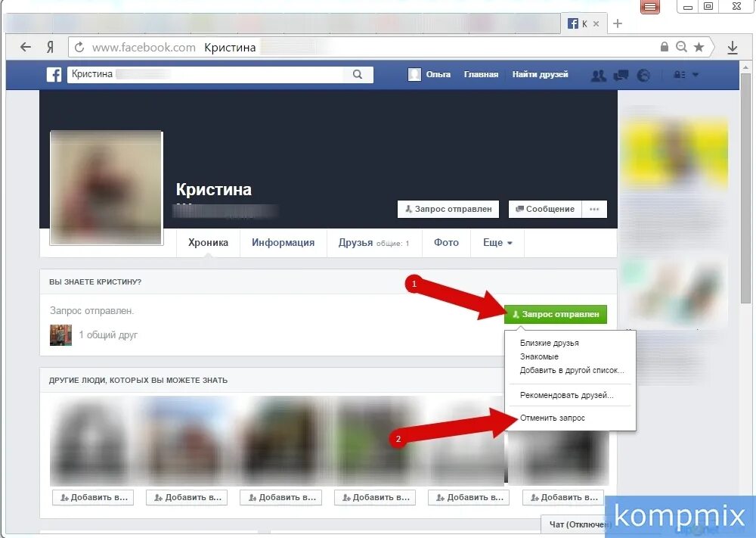Click the padlock security icon in address bar

(665, 46)
